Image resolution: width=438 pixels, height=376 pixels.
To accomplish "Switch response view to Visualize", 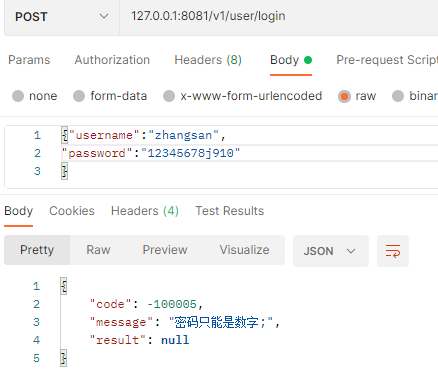I will 244,250.
